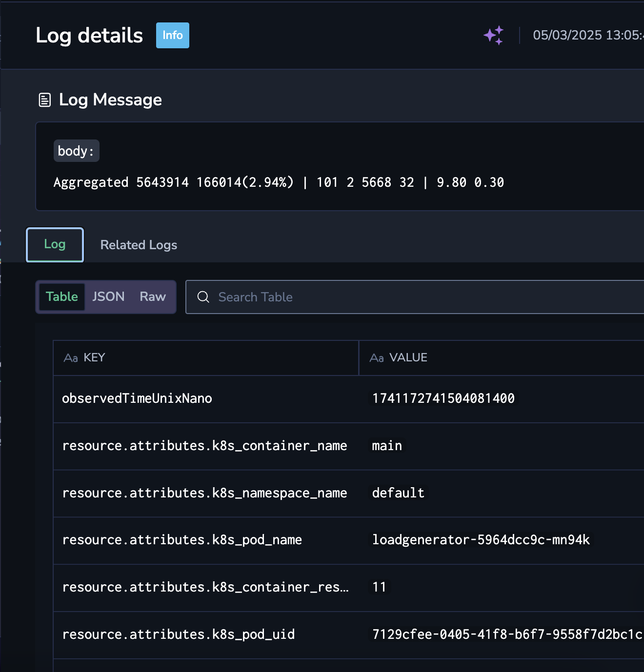This screenshot has width=644, height=672.
Task: Click the Info severity badge
Action: coord(173,36)
